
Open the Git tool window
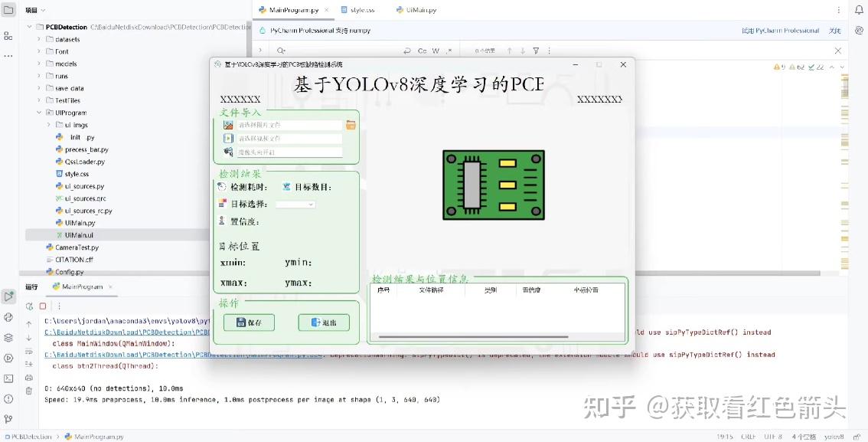pos(9,418)
